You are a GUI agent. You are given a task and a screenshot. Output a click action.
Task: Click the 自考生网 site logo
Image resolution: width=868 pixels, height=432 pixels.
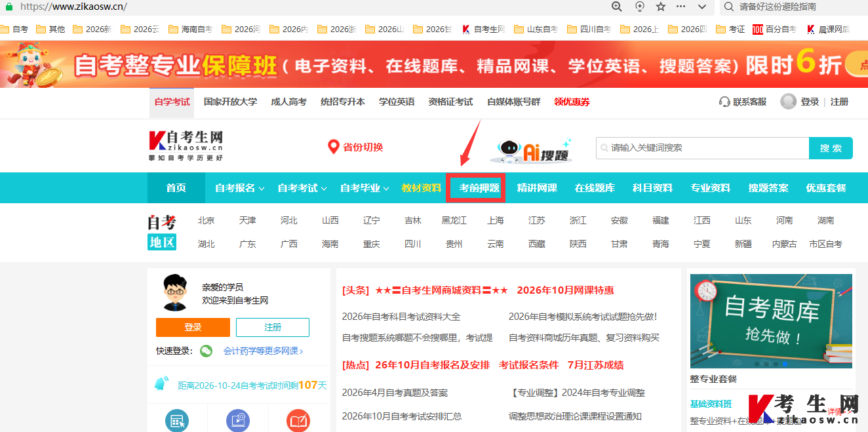pos(186,146)
